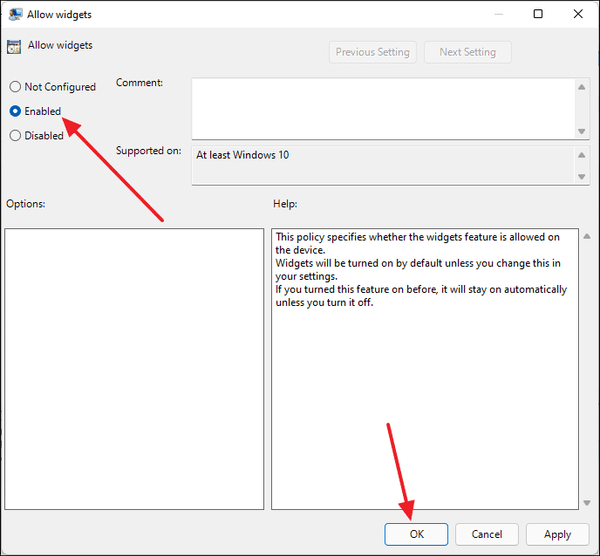
Task: Click Comment box scroll down arrow
Action: coord(582,131)
